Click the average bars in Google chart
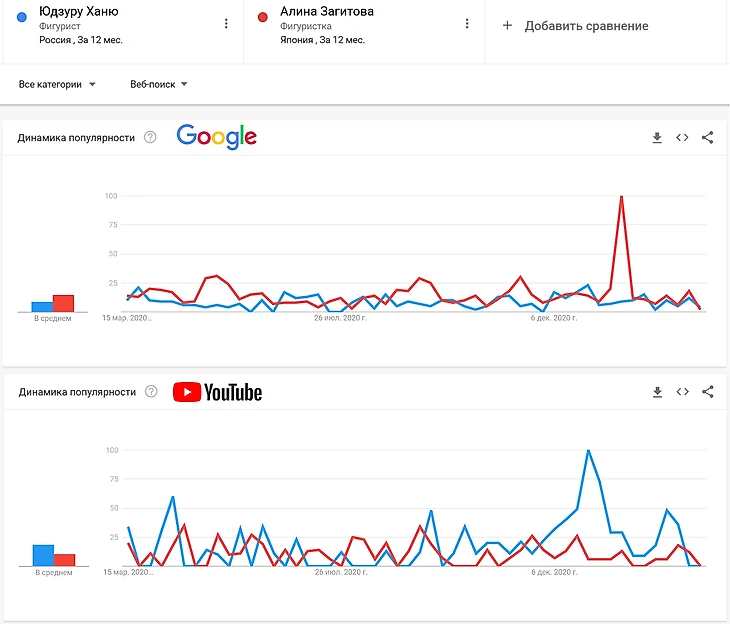 point(52,303)
